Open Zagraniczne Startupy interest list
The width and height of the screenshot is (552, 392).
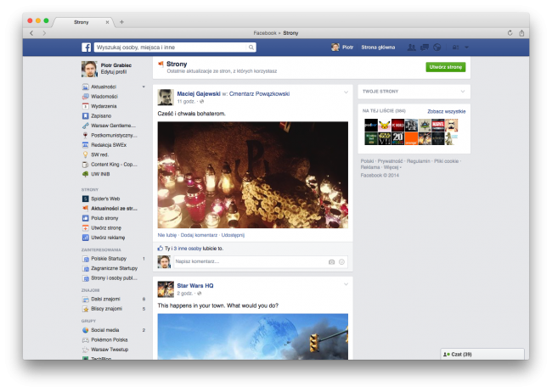pyautogui.click(x=114, y=268)
